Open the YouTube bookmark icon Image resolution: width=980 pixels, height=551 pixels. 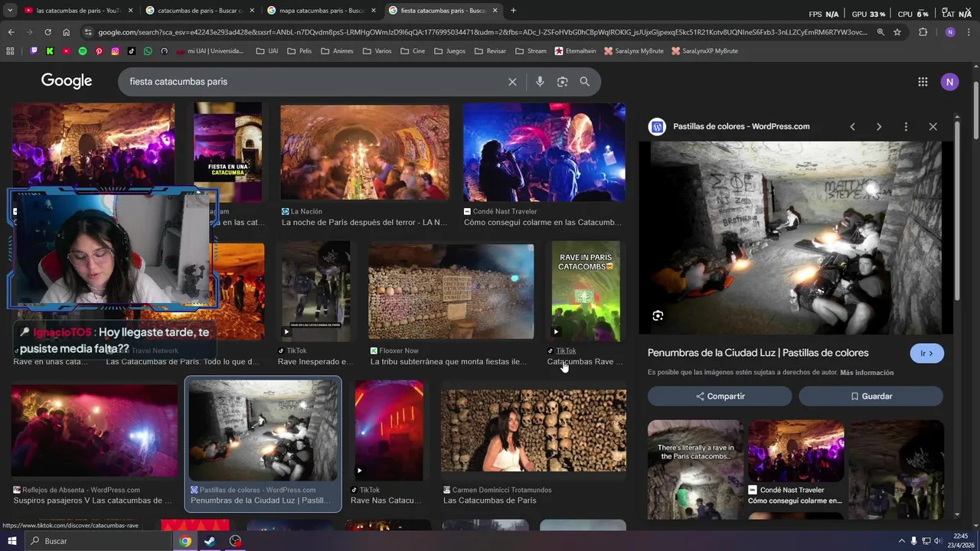point(67,51)
